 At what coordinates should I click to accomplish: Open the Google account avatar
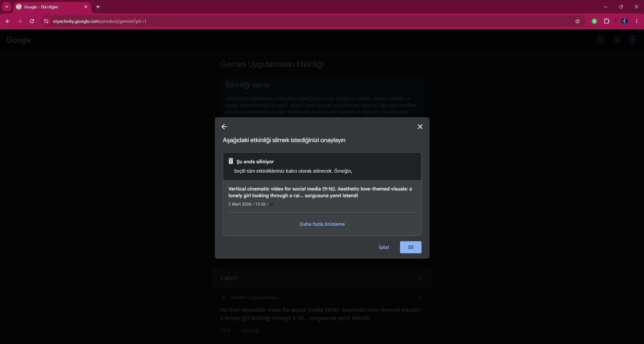pyautogui.click(x=633, y=40)
